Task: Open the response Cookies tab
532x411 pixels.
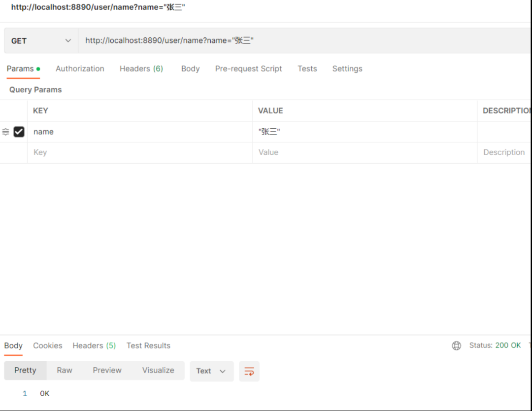Action: coord(47,345)
